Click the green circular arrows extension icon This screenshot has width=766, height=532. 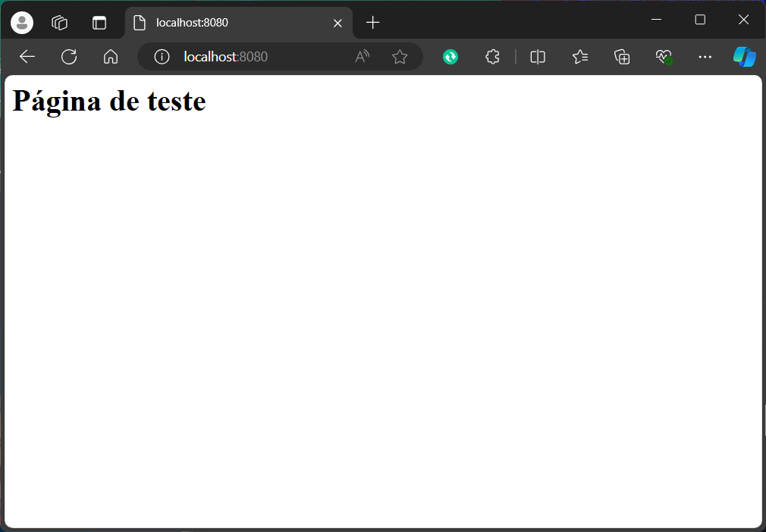pyautogui.click(x=450, y=57)
